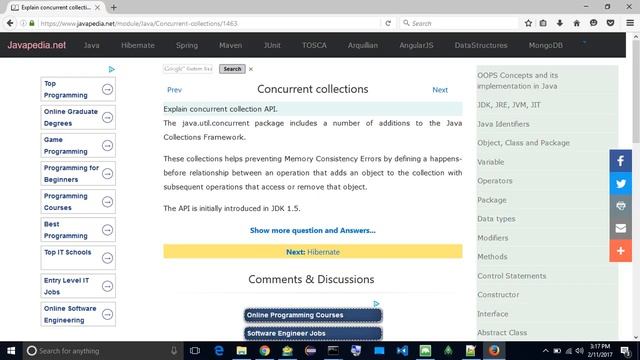The image size is (640, 360).
Task: Expand the Programming Courses ad arrow
Action: click(107, 202)
